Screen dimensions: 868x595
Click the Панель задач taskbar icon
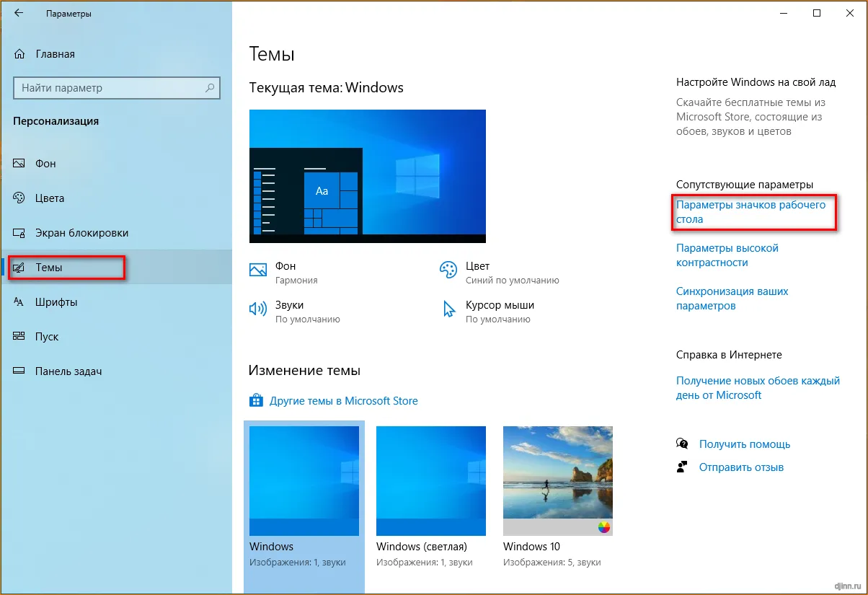click(19, 371)
